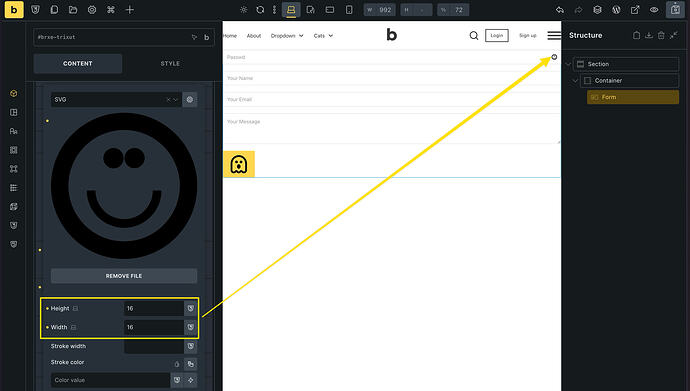Image resolution: width=690 pixels, height=391 pixels.
Task: Click variable picker icon beside Width field
Action: tap(191, 327)
